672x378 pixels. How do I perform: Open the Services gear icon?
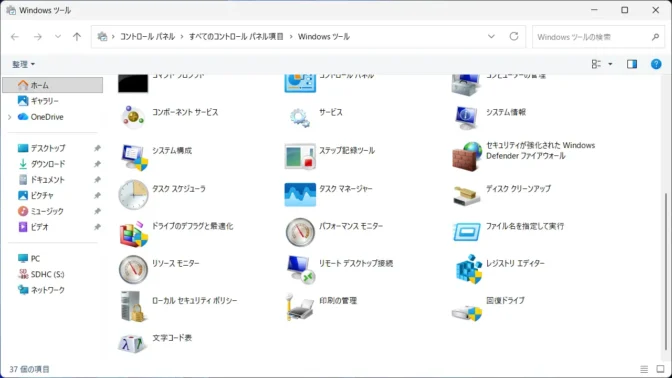pyautogui.click(x=300, y=117)
